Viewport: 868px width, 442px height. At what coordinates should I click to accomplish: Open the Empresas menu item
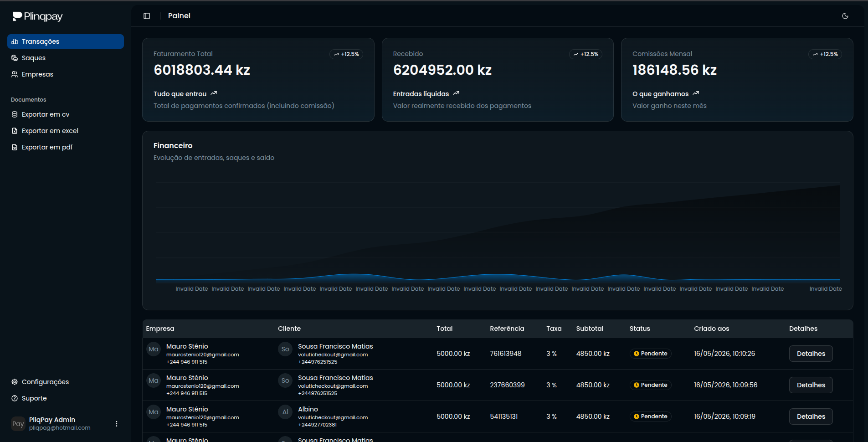66,74
